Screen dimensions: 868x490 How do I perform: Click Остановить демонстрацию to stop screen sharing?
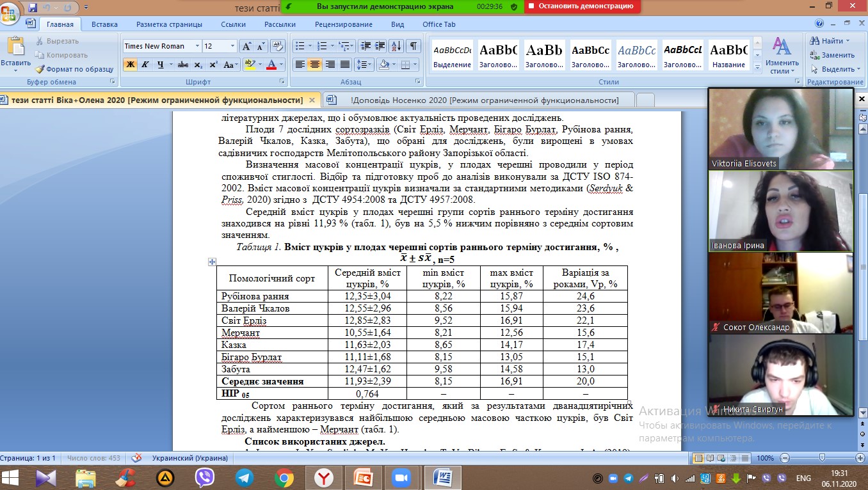(587, 7)
